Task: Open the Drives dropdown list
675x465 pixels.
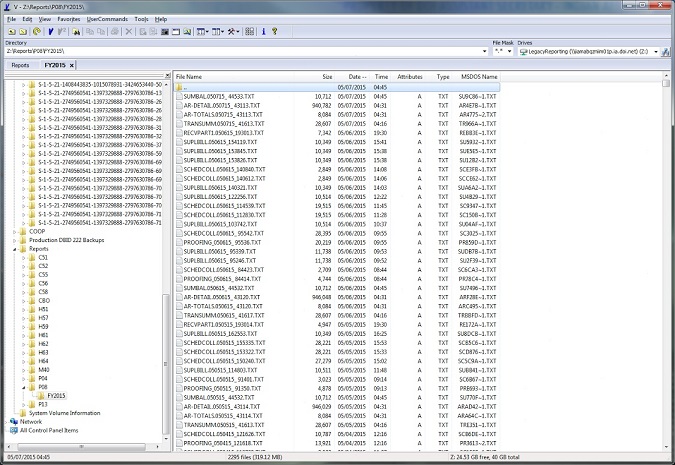Action: click(x=656, y=51)
